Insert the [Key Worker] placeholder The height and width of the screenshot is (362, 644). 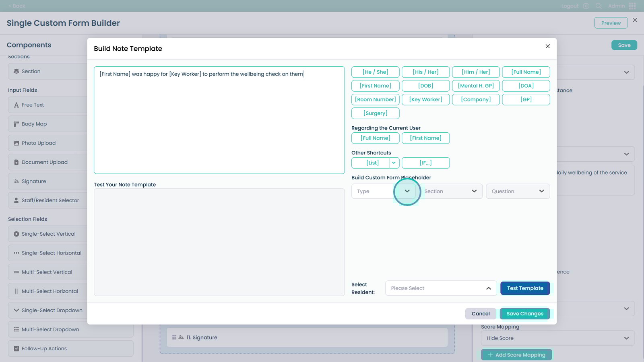click(x=425, y=99)
